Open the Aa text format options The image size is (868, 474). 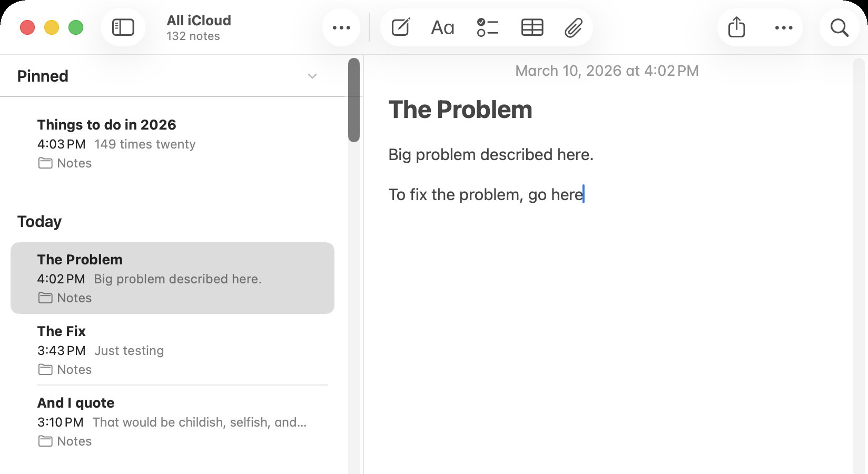(442, 27)
